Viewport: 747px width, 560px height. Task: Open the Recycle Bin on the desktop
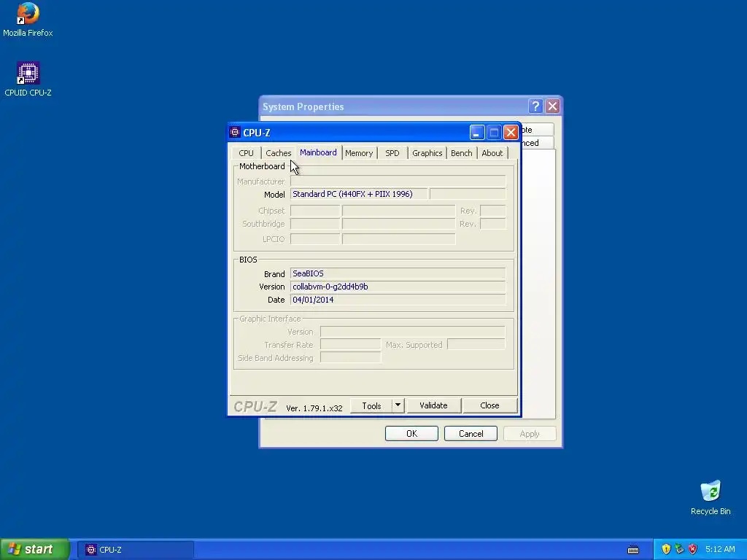tap(711, 497)
